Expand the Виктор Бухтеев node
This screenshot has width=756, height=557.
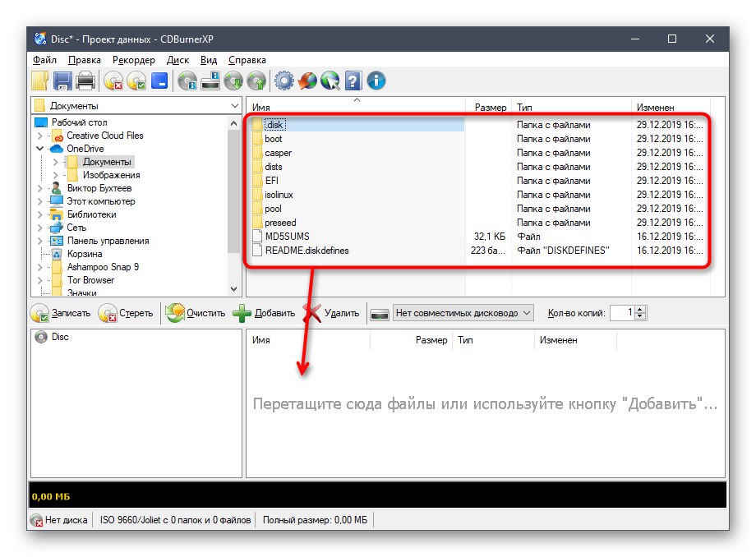(x=40, y=188)
